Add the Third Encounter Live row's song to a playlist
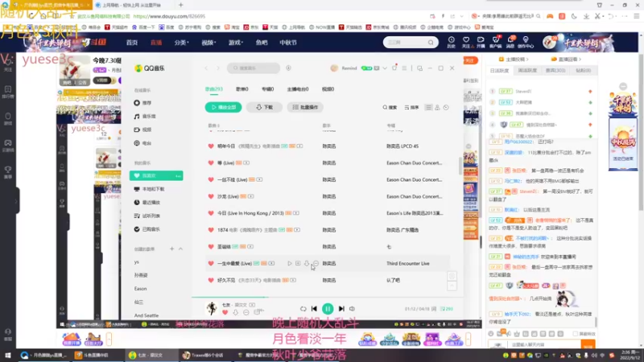The width and height of the screenshot is (644, 362). 298,264
